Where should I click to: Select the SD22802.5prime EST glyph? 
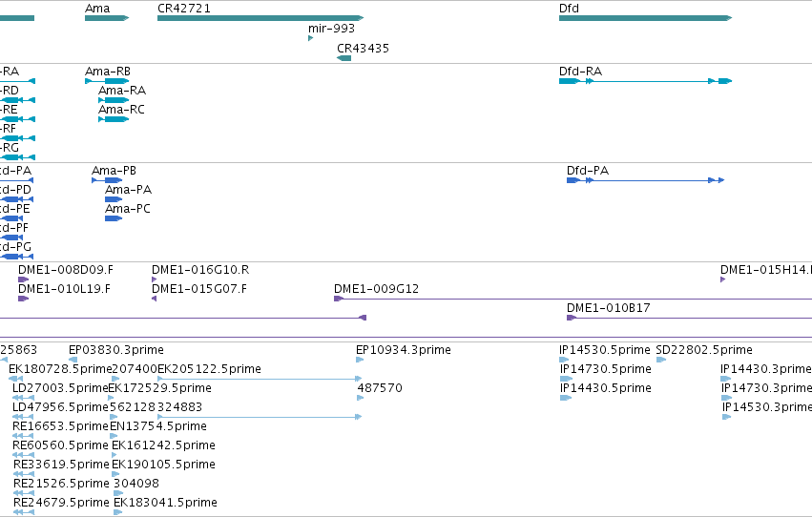(661, 360)
